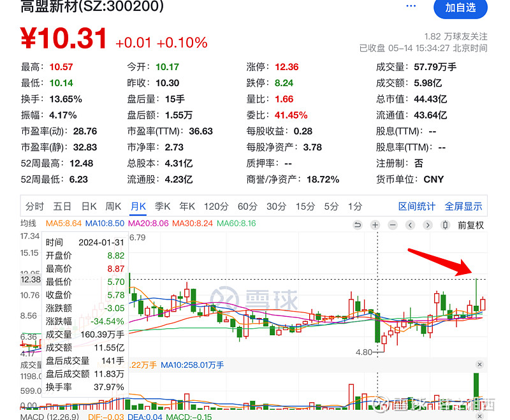The height and width of the screenshot is (420, 510).
Task: Click the MA30:8.24 moving average label
Action: pos(193,223)
